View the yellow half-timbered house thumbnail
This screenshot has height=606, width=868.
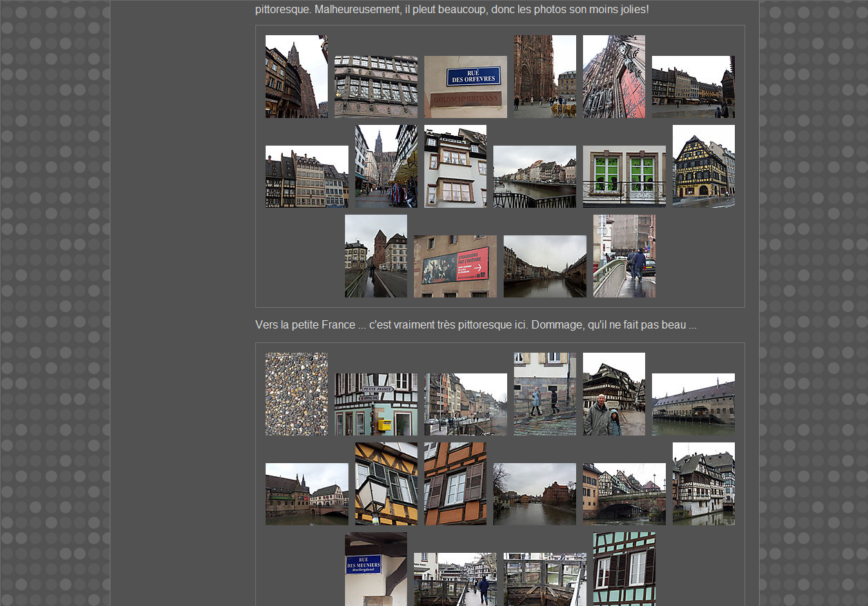pos(703,166)
